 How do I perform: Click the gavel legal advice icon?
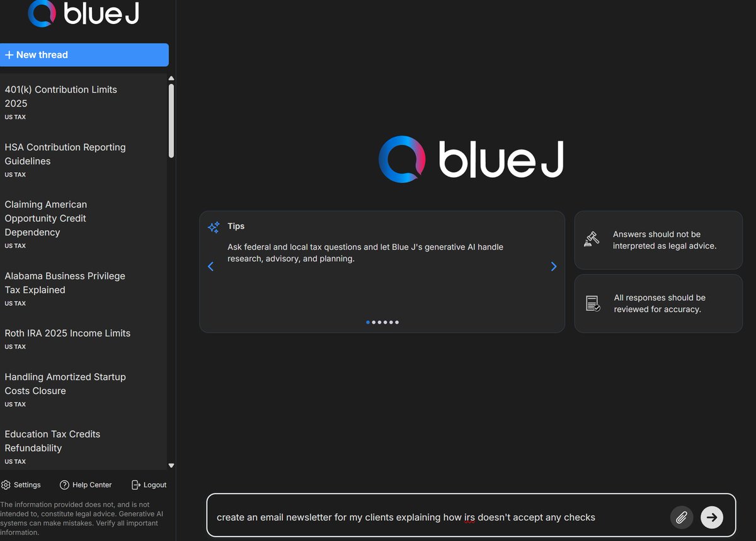click(592, 240)
